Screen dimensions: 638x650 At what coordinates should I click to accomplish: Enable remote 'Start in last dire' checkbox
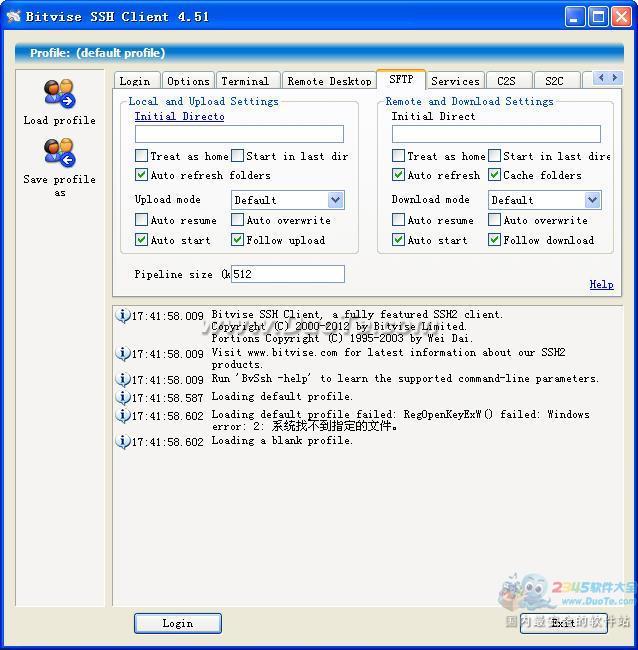tap(494, 156)
